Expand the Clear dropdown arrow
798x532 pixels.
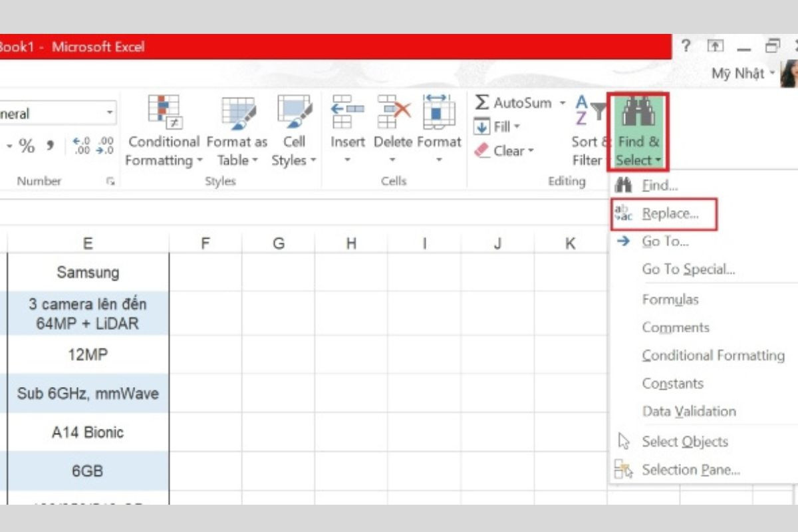point(531,151)
